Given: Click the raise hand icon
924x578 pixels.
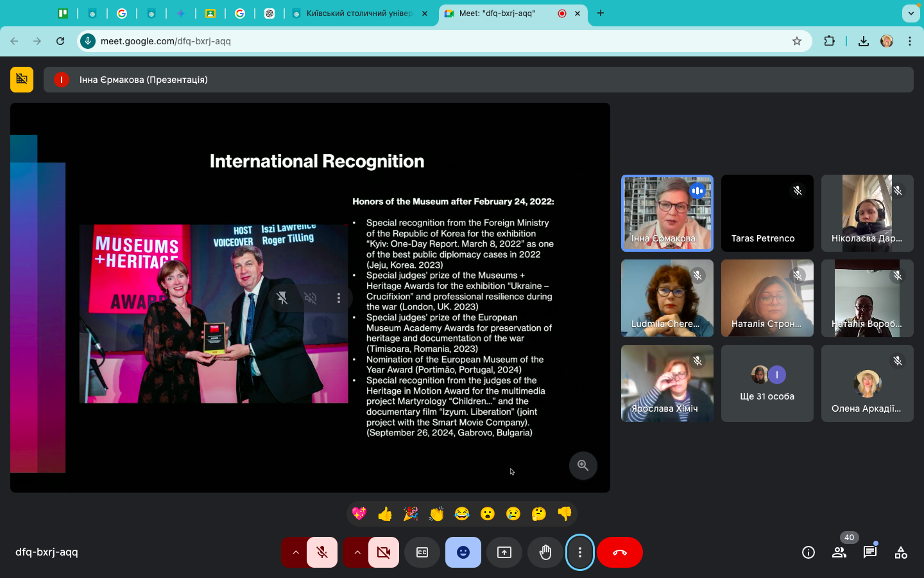Looking at the screenshot, I should 545,552.
